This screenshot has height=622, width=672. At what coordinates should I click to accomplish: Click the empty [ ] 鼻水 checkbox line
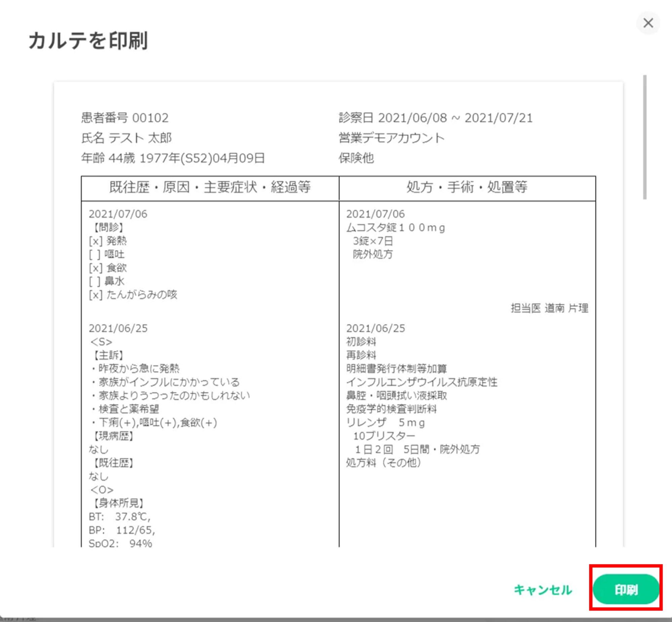click(107, 281)
